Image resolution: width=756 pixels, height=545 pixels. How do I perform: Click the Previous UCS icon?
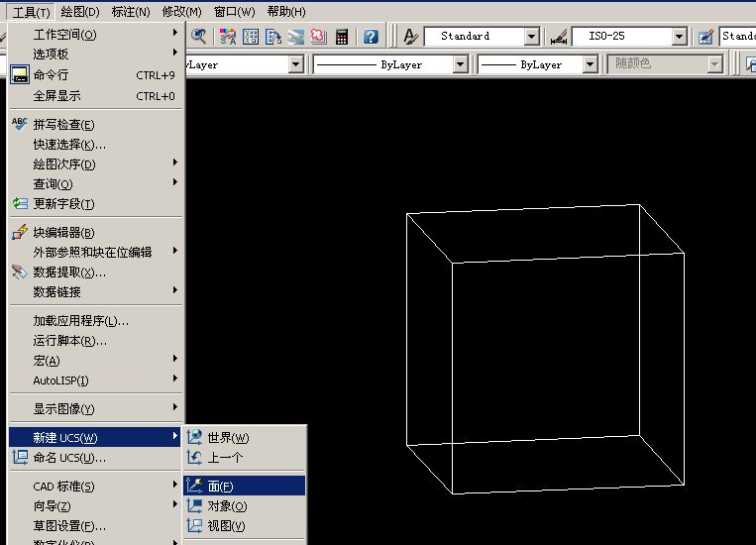(x=194, y=457)
